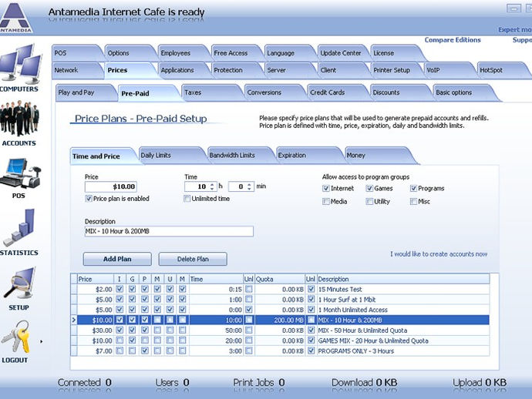Click the Expert mode link

point(515,30)
